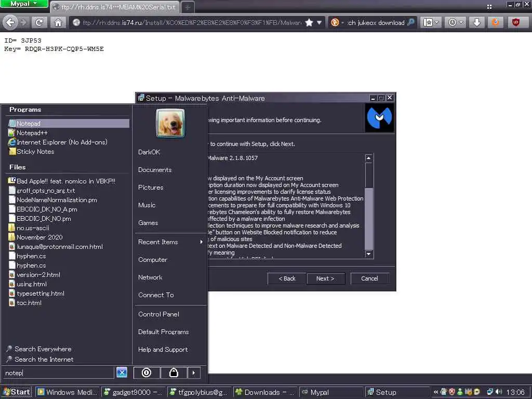Focus the web search box
This screenshot has width=532, height=399.
pos(376,22)
